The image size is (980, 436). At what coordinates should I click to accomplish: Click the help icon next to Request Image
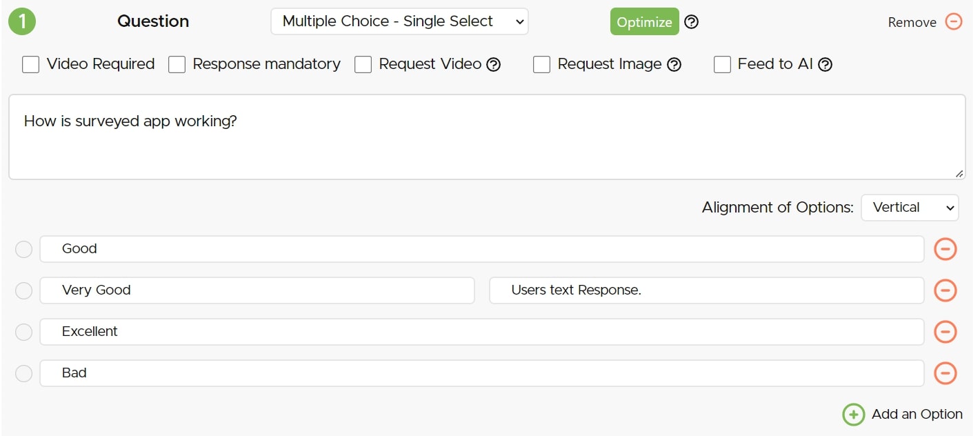pyautogui.click(x=674, y=65)
